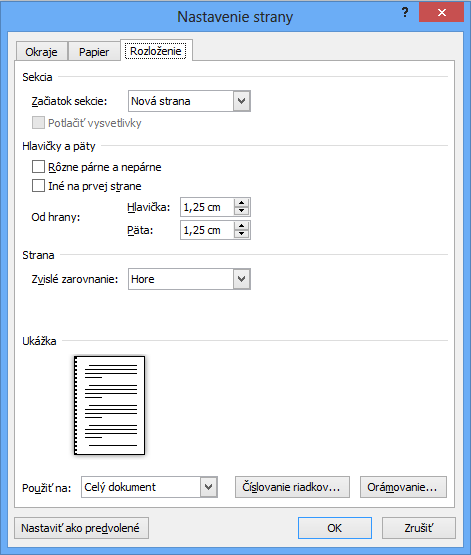This screenshot has height=555, width=471.
Task: Toggle Iné na prvej strane checkbox
Action: tap(38, 186)
